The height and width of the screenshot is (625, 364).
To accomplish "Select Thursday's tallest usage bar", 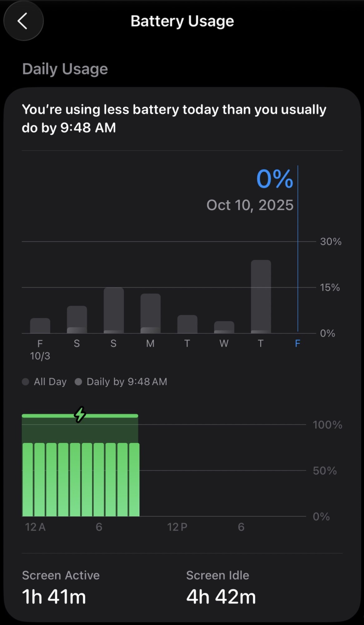I will (261, 296).
